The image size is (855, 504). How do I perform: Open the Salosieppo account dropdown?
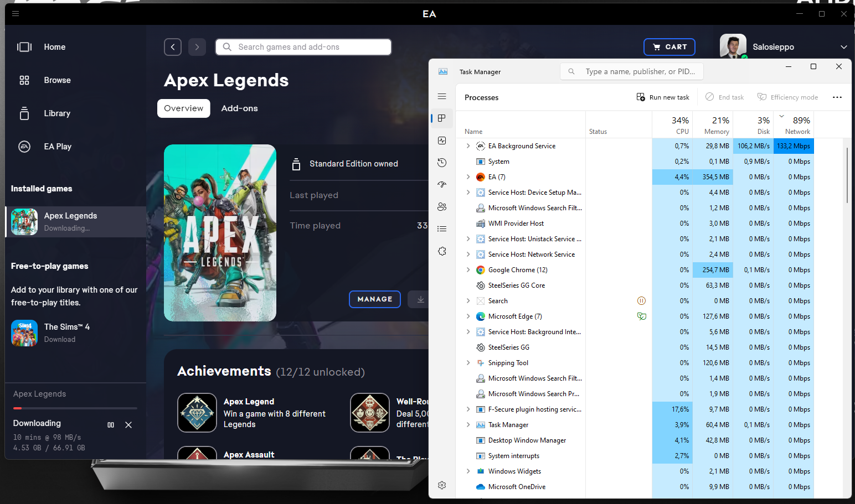pos(843,47)
